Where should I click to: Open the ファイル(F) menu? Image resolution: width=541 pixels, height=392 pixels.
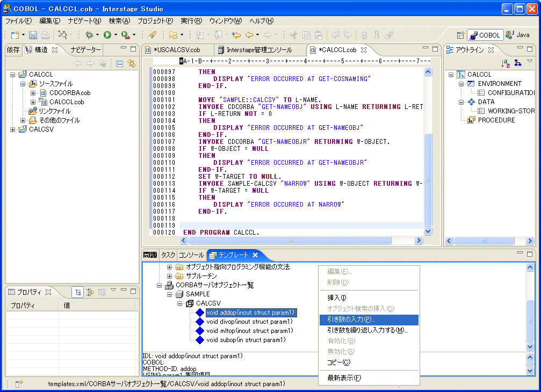tap(19, 21)
